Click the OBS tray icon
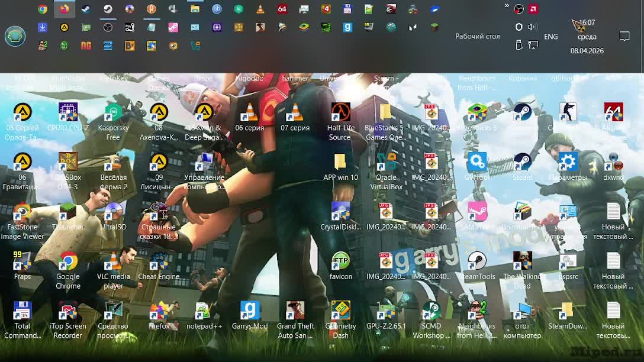This screenshot has height=362, width=644. pos(519,9)
